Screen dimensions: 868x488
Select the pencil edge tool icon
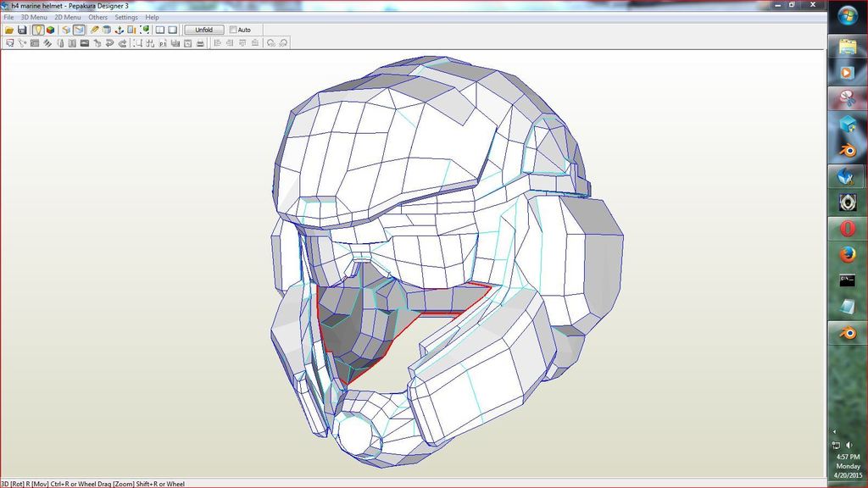click(x=95, y=30)
